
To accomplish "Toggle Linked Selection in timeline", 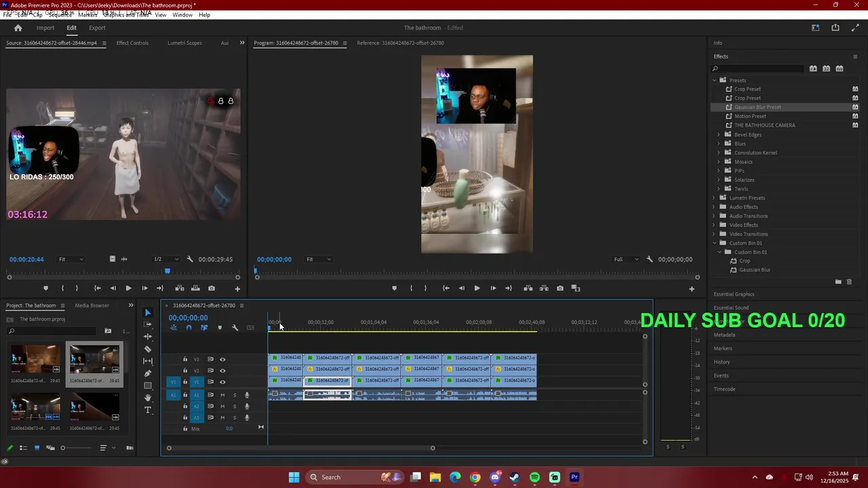I will tap(204, 328).
